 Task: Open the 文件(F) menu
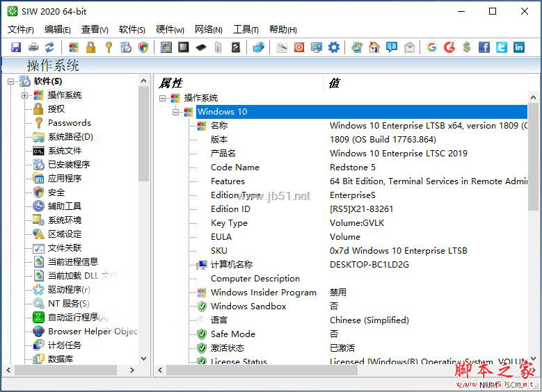point(21,30)
